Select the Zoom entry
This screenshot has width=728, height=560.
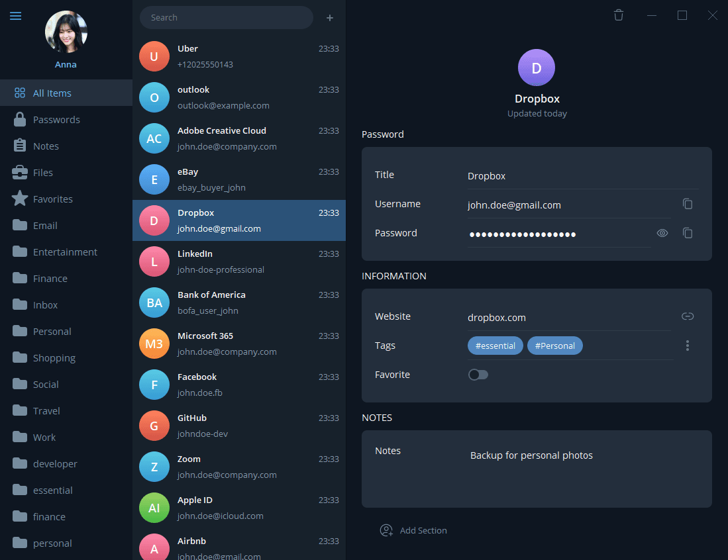pos(239,467)
